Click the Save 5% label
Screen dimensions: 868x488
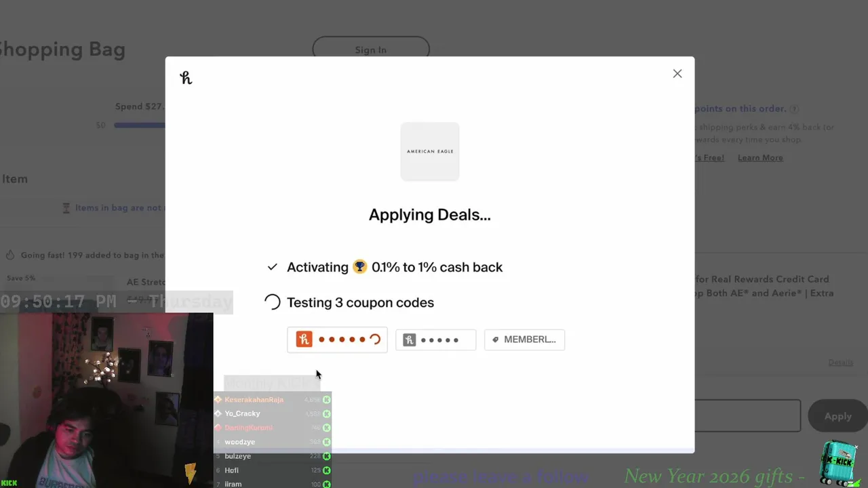click(x=20, y=278)
